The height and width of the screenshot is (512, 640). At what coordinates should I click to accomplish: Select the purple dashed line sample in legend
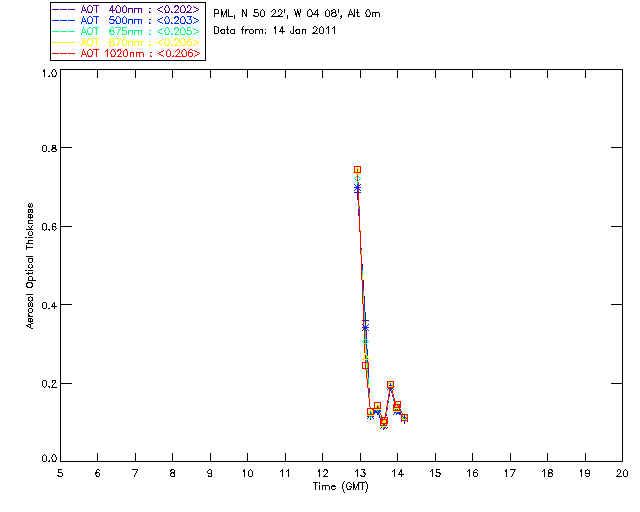pyautogui.click(x=64, y=9)
